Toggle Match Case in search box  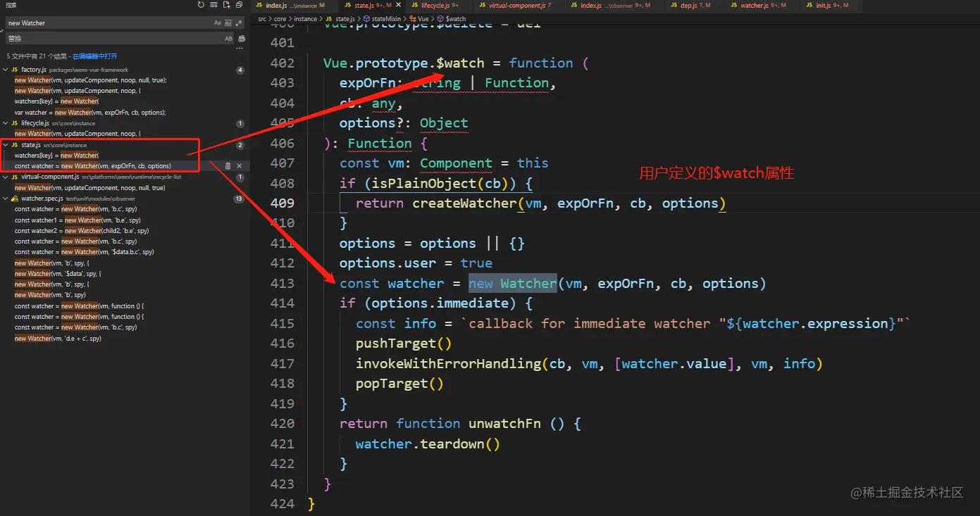[218, 23]
